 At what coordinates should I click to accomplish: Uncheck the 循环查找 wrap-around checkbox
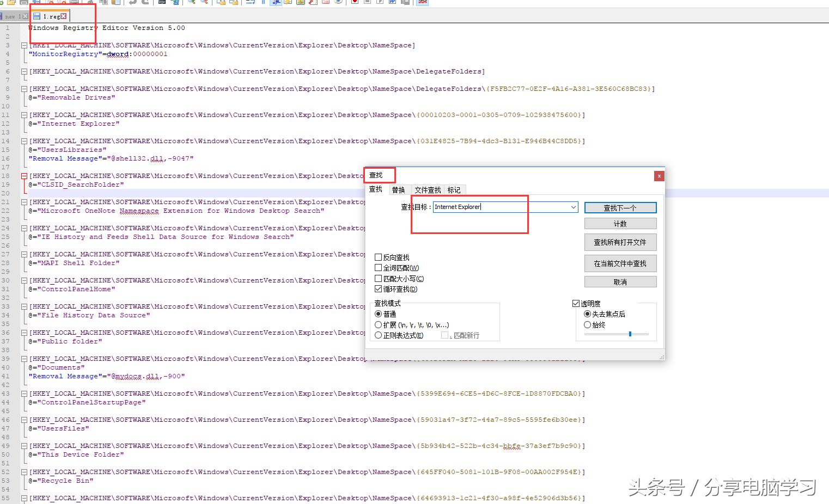click(379, 289)
